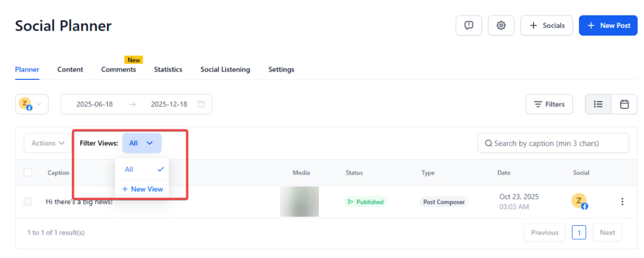This screenshot has height=258, width=644.
Task: Choose '+ New View' option
Action: [142, 189]
